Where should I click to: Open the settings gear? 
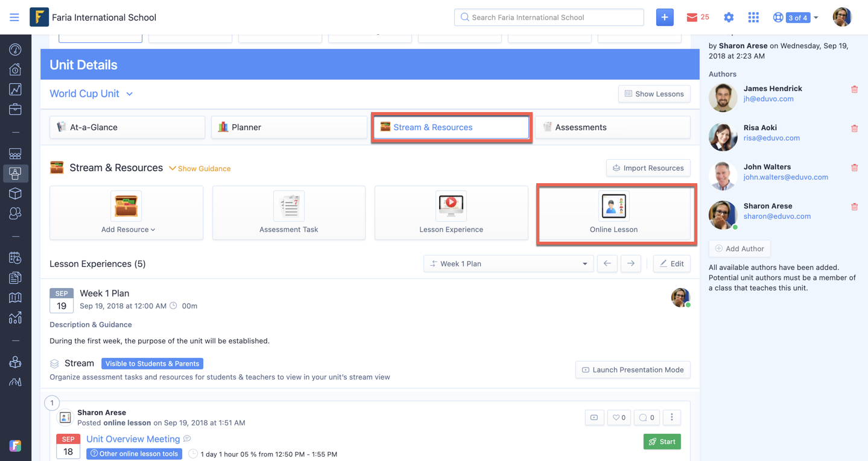[729, 17]
